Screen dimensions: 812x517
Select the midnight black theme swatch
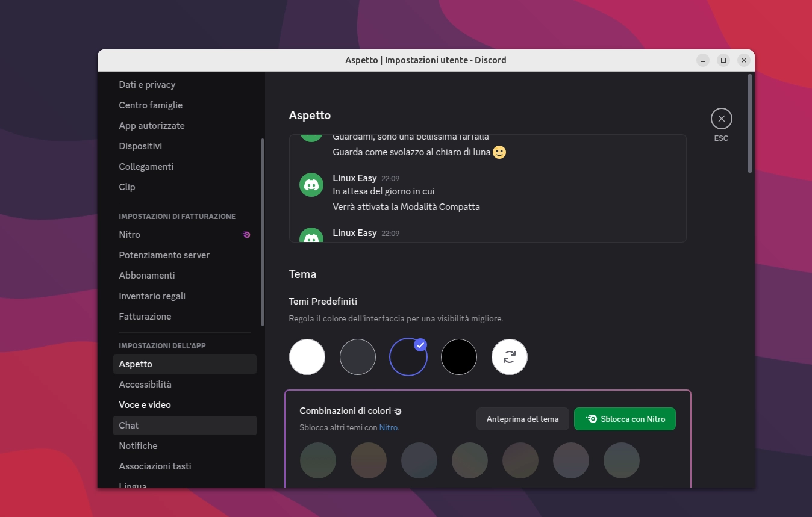coord(459,357)
